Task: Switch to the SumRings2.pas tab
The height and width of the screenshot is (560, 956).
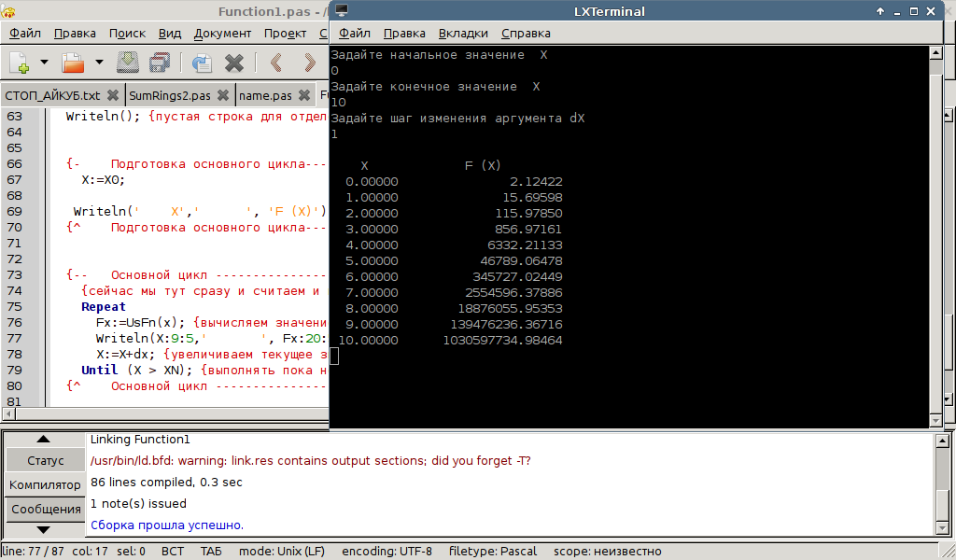Action: 170,96
